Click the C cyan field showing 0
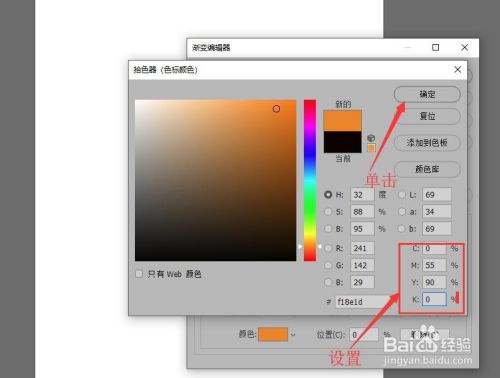The height and width of the screenshot is (378, 500). pyautogui.click(x=434, y=248)
